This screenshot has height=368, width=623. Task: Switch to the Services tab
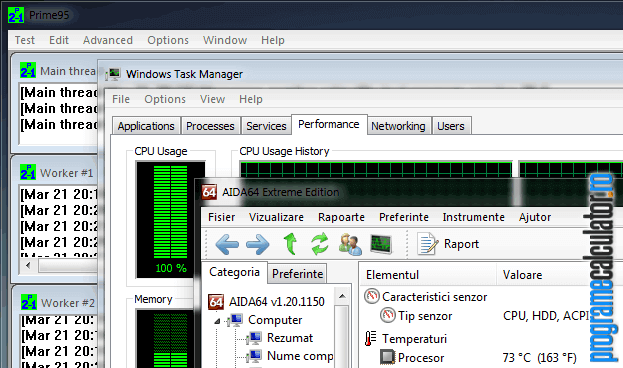coord(266,126)
